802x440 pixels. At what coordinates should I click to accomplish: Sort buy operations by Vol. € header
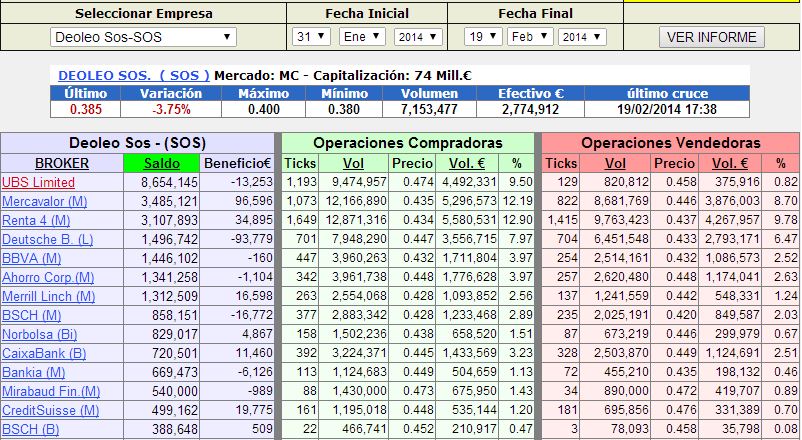[x=466, y=164]
